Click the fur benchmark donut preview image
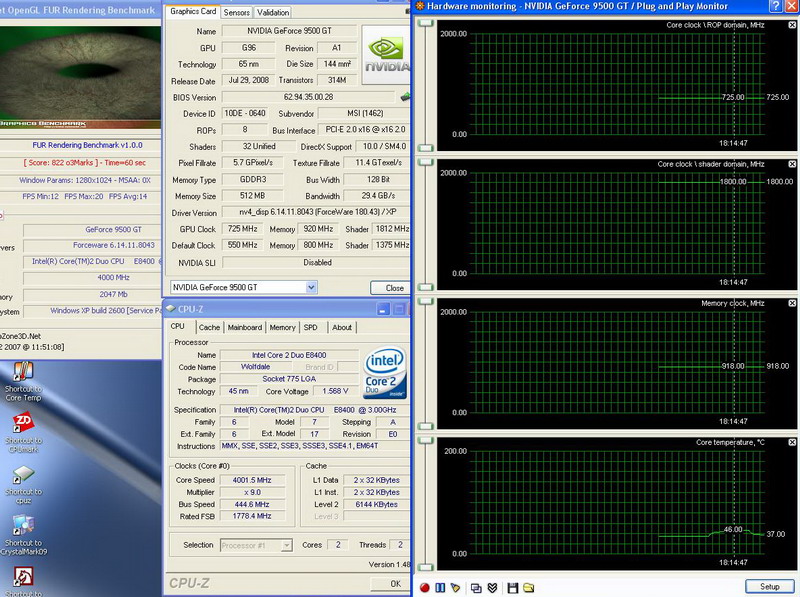Image resolution: width=800 pixels, height=597 pixels. pyautogui.click(x=80, y=77)
